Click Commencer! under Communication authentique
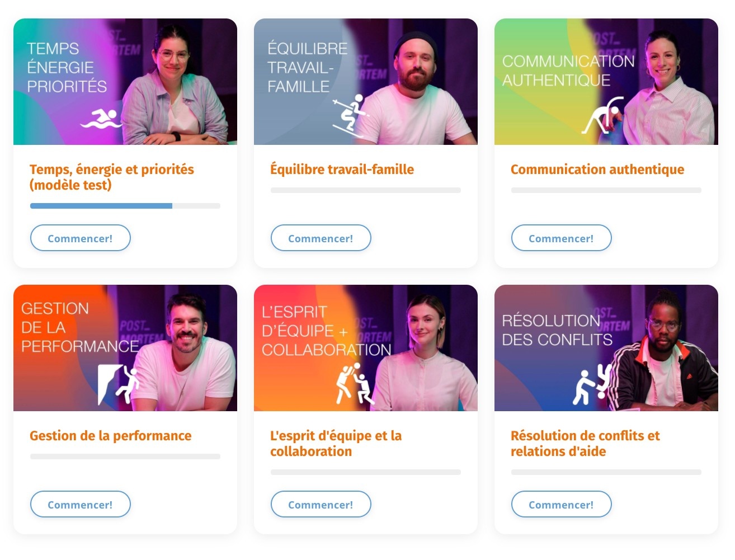This screenshot has width=735, height=560. pyautogui.click(x=561, y=238)
